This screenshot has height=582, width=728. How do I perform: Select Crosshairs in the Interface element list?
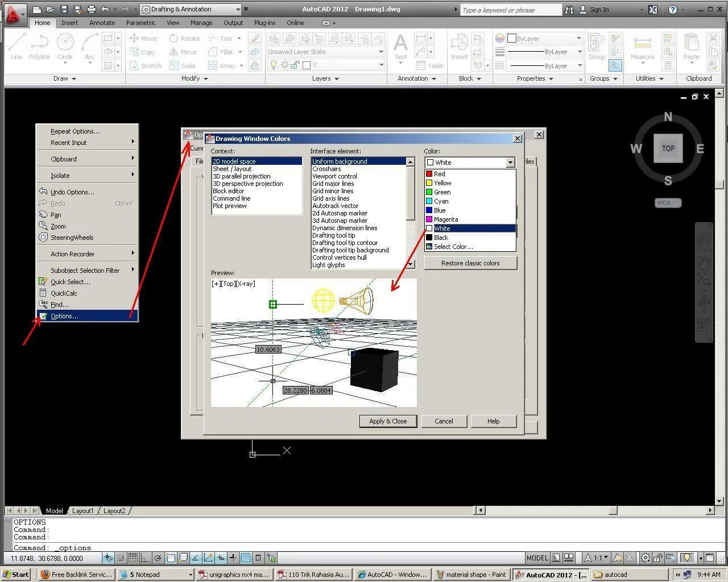click(x=358, y=169)
